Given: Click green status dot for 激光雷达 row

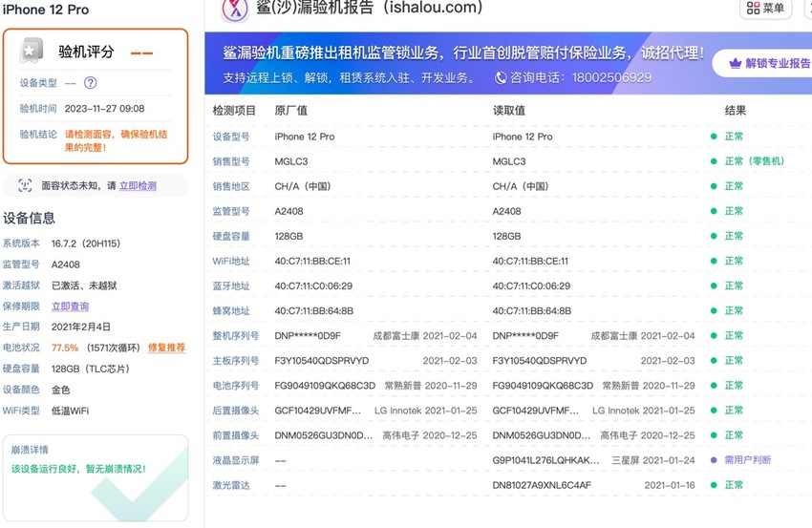Looking at the screenshot, I should (714, 485).
